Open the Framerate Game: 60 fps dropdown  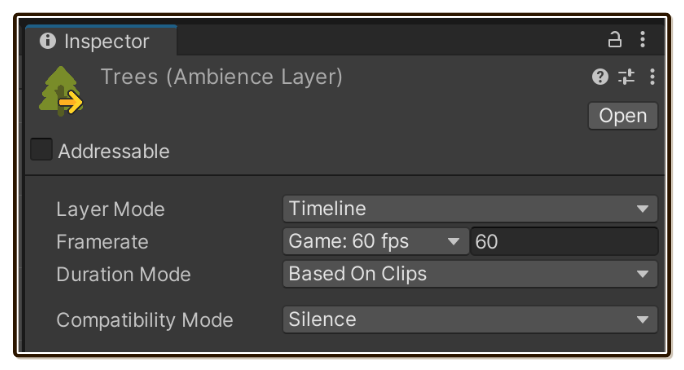(x=376, y=241)
